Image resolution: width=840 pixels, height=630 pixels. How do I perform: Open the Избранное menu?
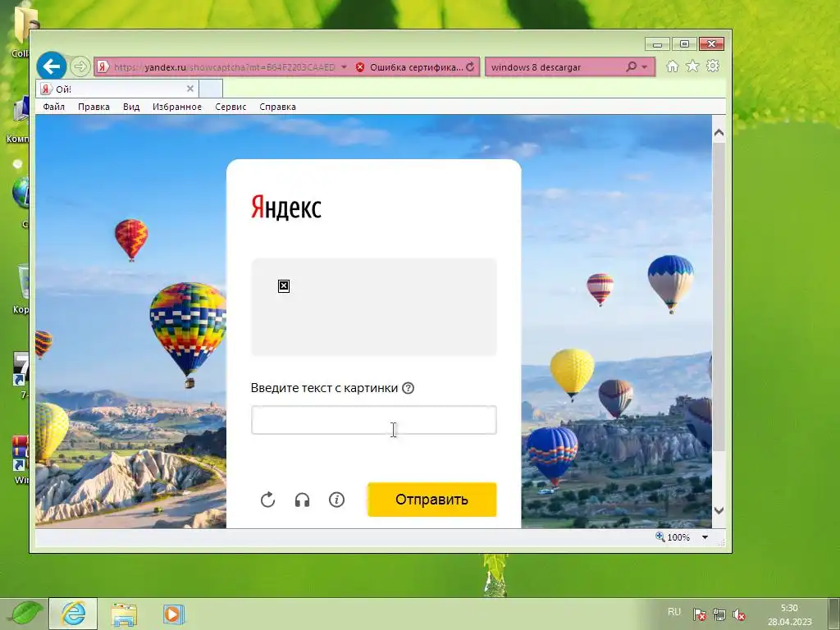coord(177,107)
